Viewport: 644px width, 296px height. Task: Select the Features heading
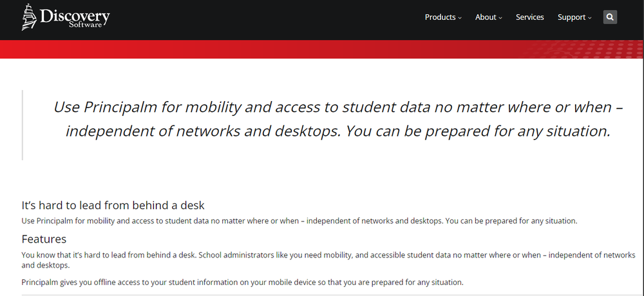click(x=44, y=239)
